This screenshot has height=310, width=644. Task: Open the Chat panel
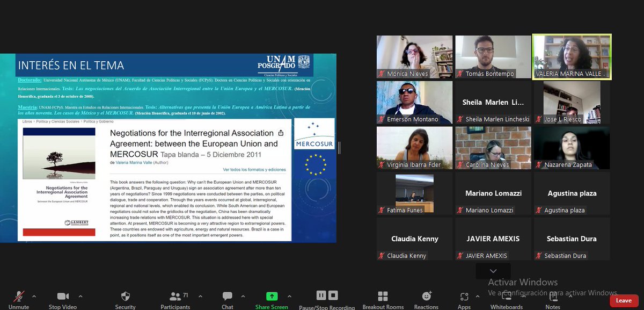[x=227, y=300]
